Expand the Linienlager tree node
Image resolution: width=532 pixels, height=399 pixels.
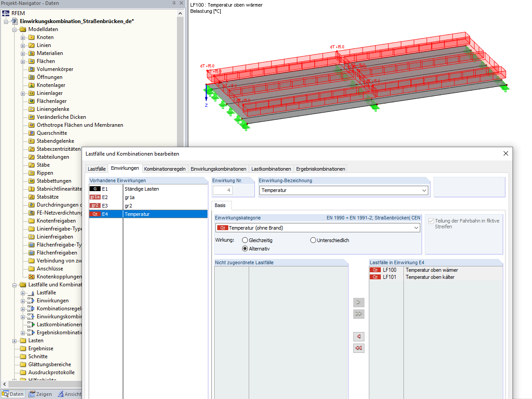click(23, 93)
